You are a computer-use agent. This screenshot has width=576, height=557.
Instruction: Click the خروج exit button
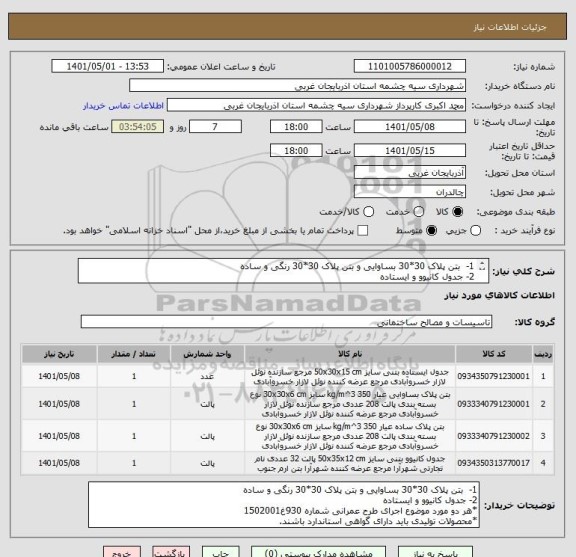click(x=122, y=552)
